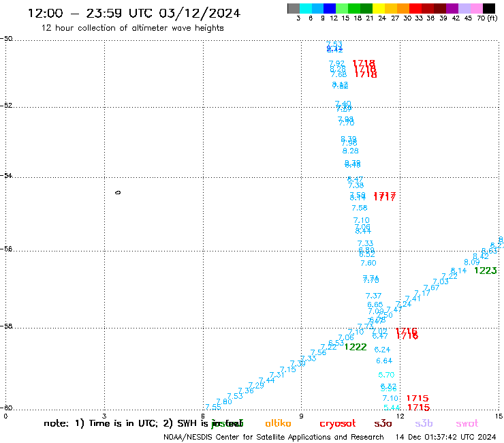Click the longitude axis label '15'
504x443 pixels.
[499, 416]
